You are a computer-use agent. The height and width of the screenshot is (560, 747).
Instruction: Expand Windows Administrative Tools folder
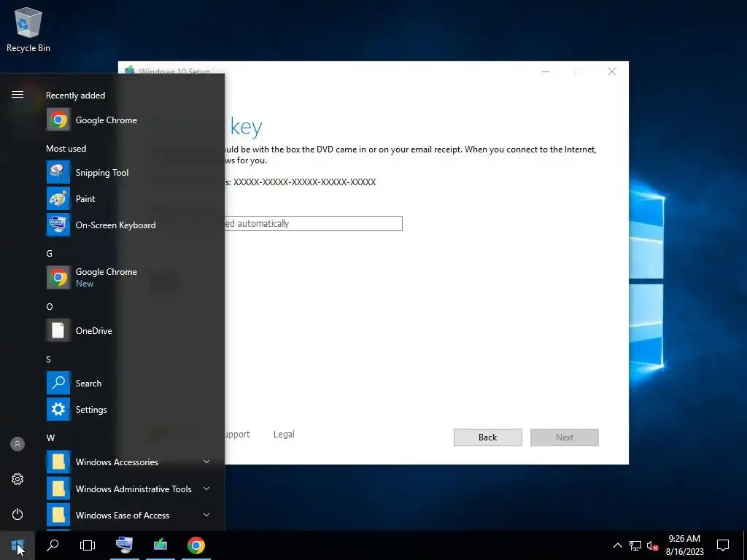click(128, 489)
